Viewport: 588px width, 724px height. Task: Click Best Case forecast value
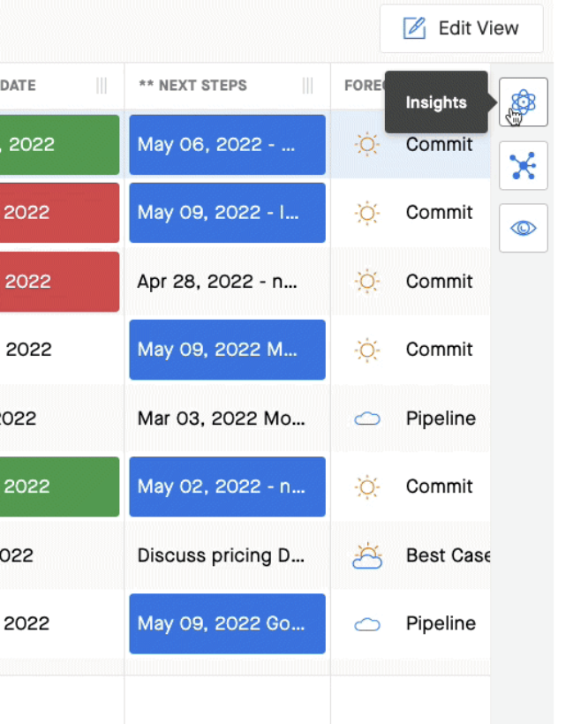point(448,555)
